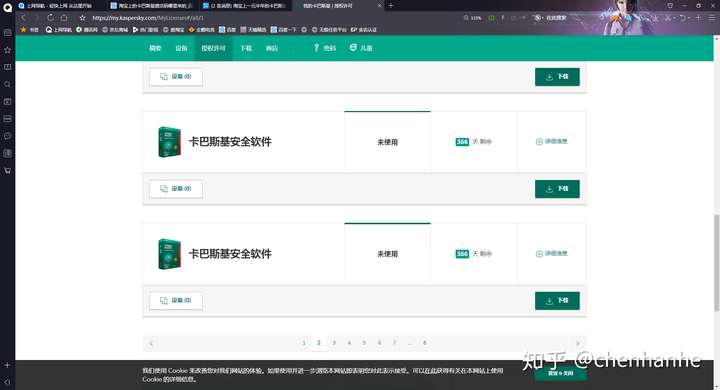Bookmark this page with the star icon
This screenshot has height=390, width=720.
click(82, 18)
